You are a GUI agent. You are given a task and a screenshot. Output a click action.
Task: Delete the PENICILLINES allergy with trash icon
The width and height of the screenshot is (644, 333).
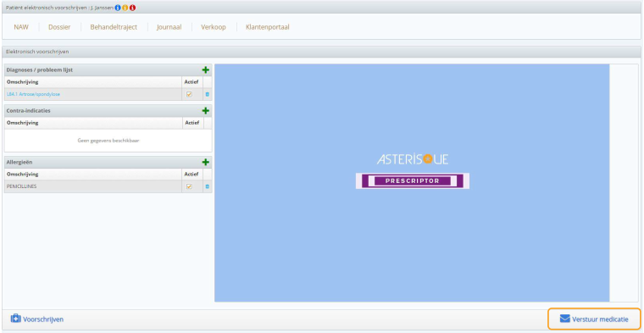click(x=207, y=186)
